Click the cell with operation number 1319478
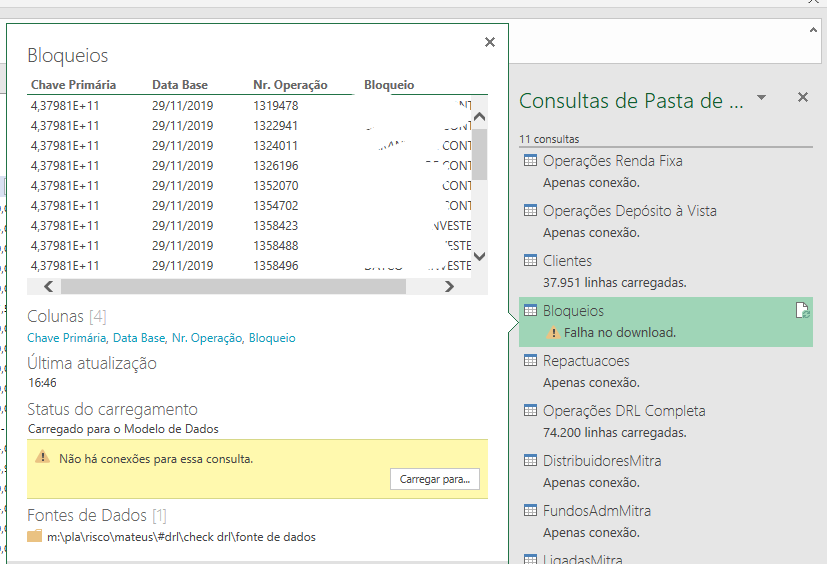 click(276, 105)
